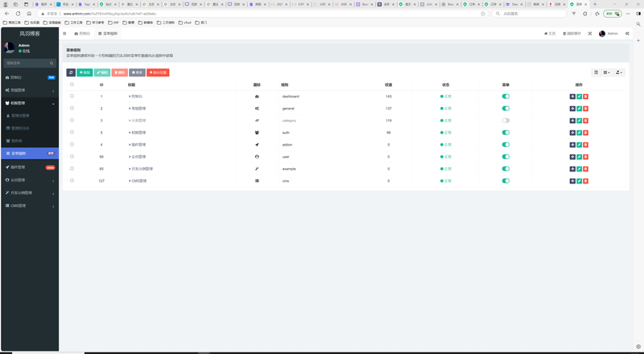Expand CMS管理 in the sidebar

pyautogui.click(x=30, y=206)
